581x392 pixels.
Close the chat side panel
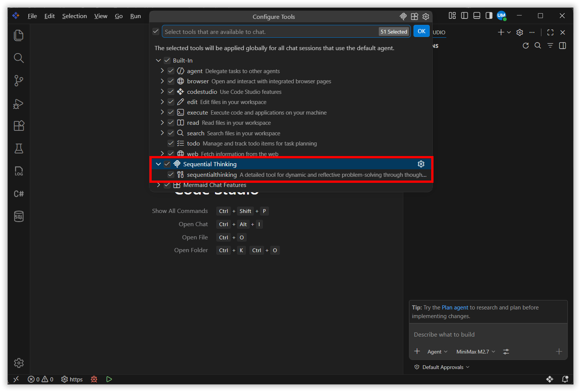pyautogui.click(x=563, y=32)
